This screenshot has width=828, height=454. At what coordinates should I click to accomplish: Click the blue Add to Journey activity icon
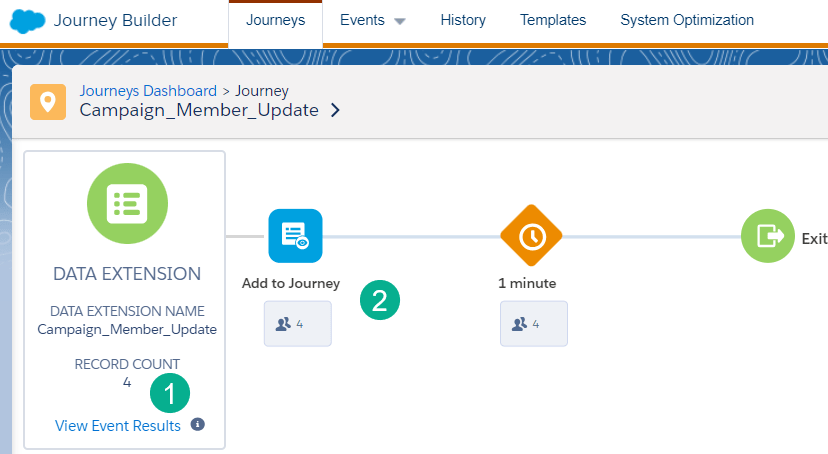295,236
